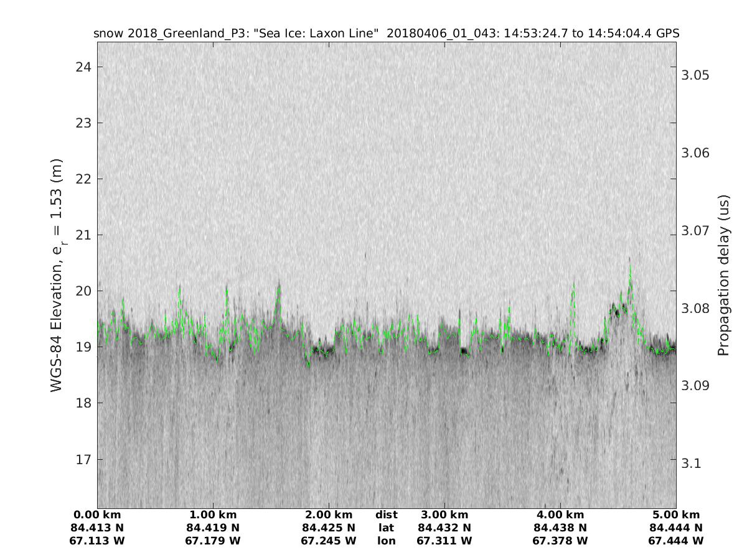Click the 21 elevation tick label
The image size is (747, 560).
[82, 235]
